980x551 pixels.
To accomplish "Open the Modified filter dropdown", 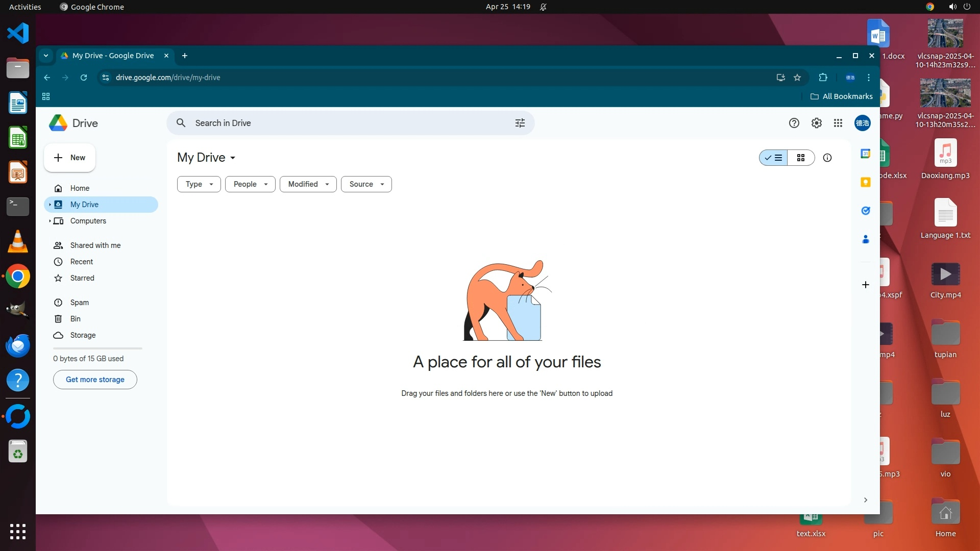I will (x=308, y=184).
